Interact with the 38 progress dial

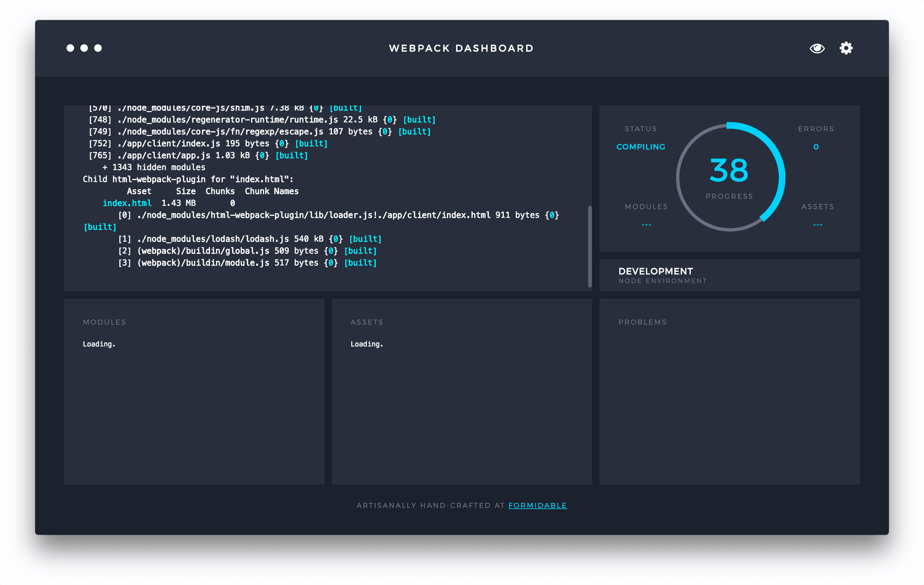tap(730, 176)
